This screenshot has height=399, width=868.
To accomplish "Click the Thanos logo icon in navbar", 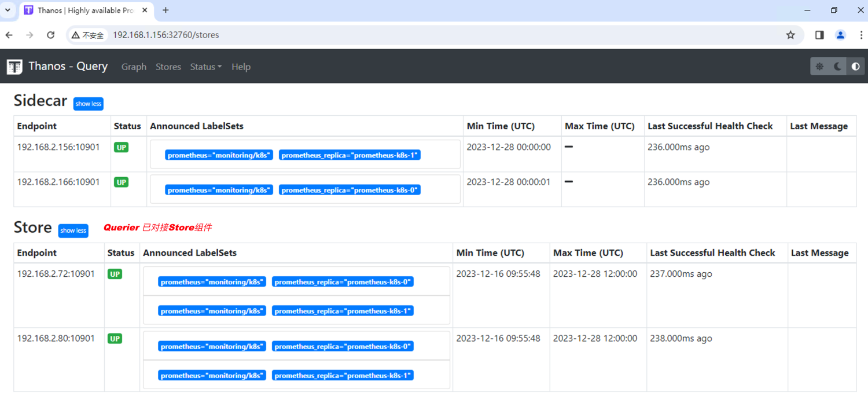I will tap(14, 67).
